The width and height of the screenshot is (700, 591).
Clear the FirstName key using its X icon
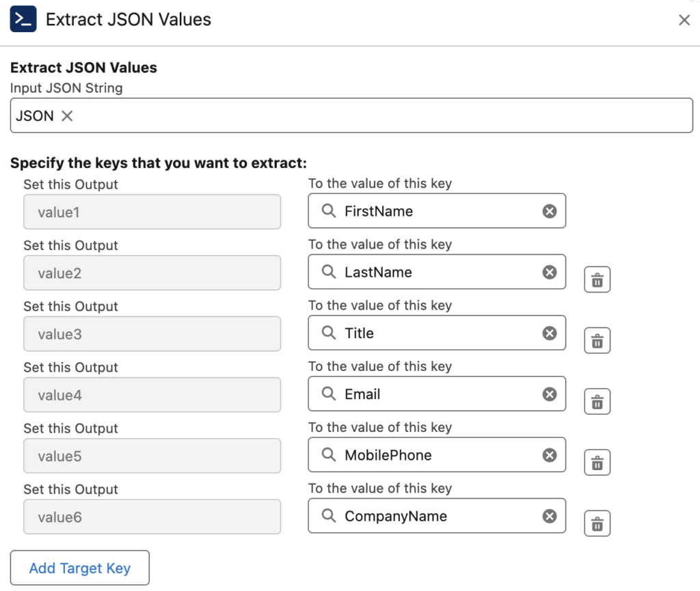[x=550, y=211]
